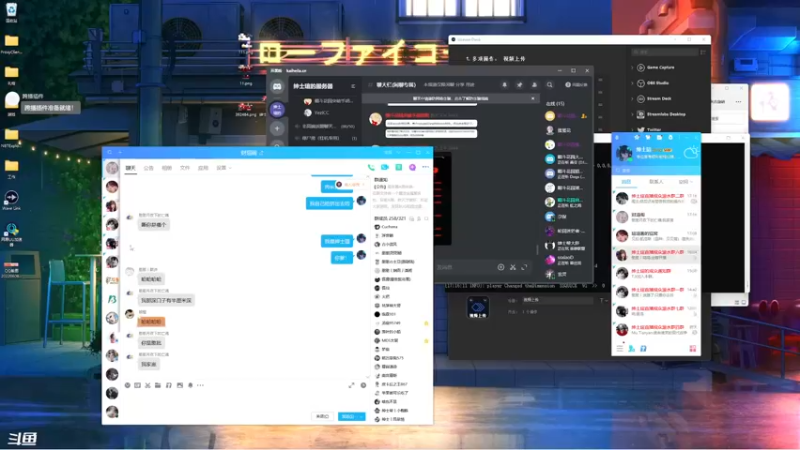The height and width of the screenshot is (450, 800).
Task: Switch to the files tab in QQ group window
Action: (185, 168)
